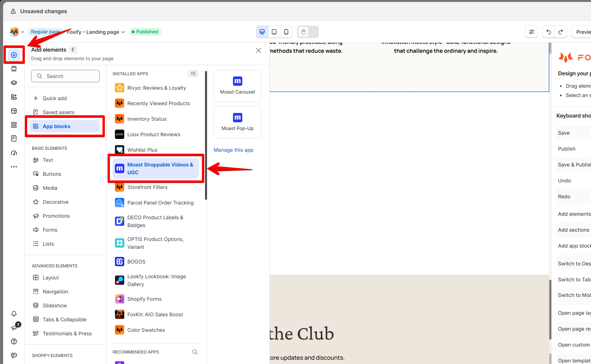Screen dimensions: 591x364
Task: Click the Undo arrow icon
Action: (x=549, y=32)
